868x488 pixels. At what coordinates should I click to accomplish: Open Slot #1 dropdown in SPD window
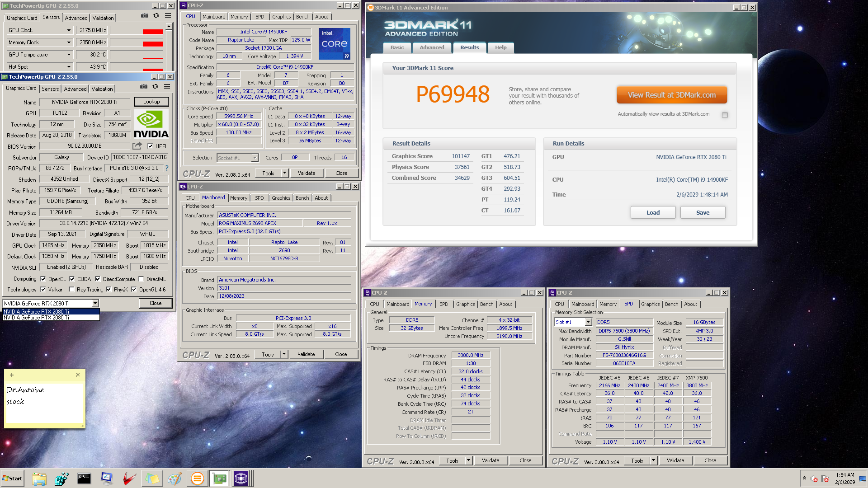coord(588,322)
